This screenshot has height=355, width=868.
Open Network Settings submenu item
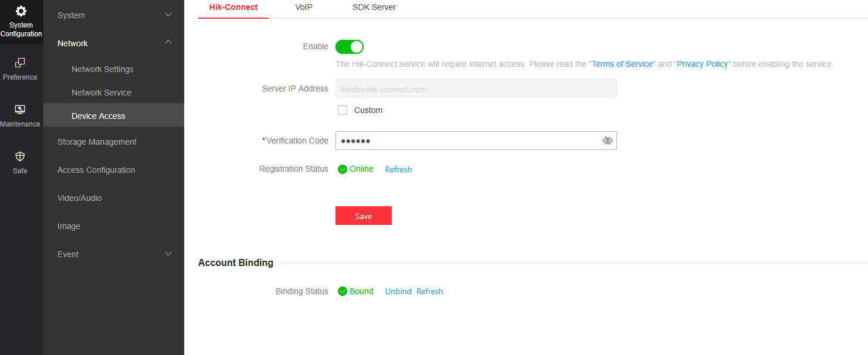coord(103,69)
